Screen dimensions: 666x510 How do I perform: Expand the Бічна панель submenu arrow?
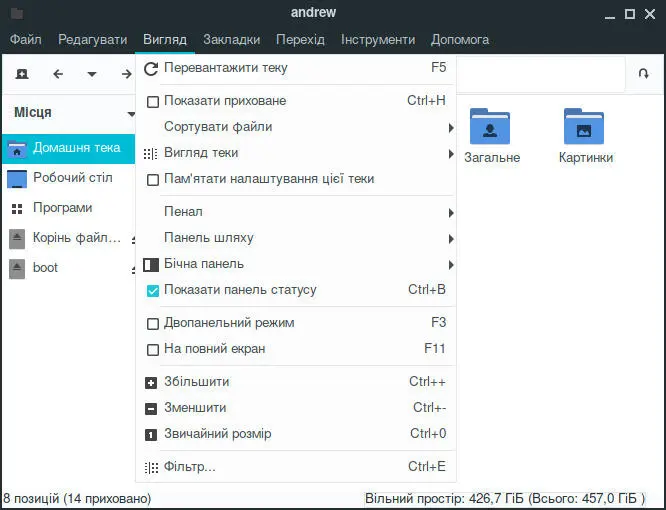pos(451,265)
